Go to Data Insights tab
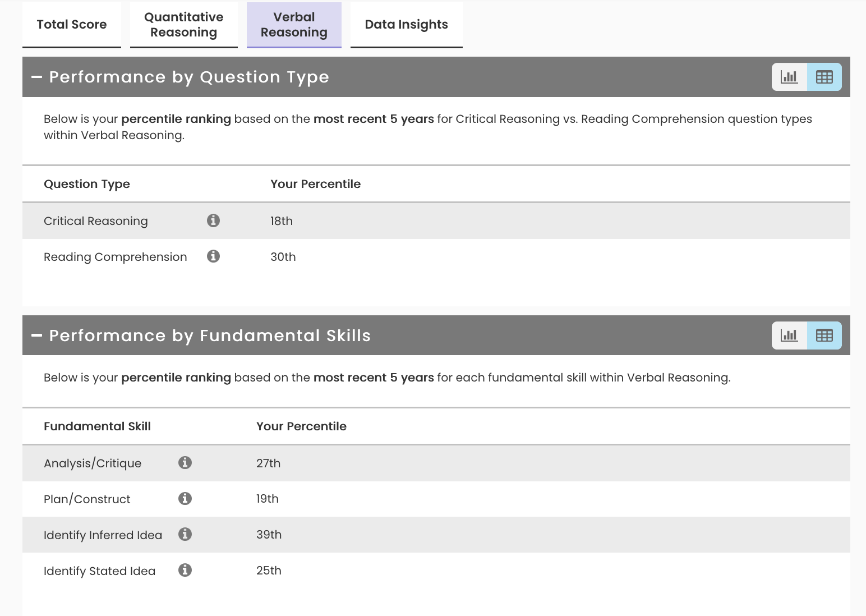 [x=406, y=25]
